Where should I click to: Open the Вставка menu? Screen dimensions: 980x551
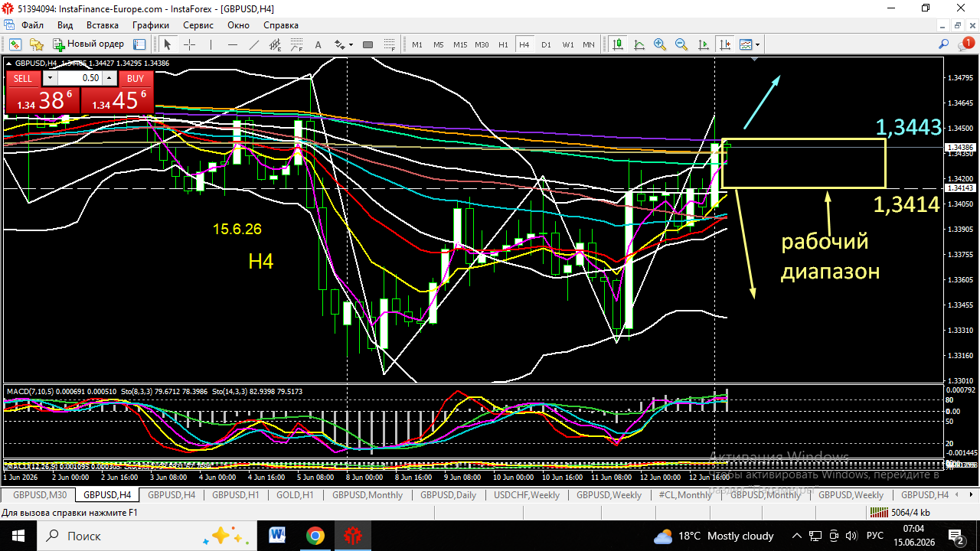coord(103,24)
